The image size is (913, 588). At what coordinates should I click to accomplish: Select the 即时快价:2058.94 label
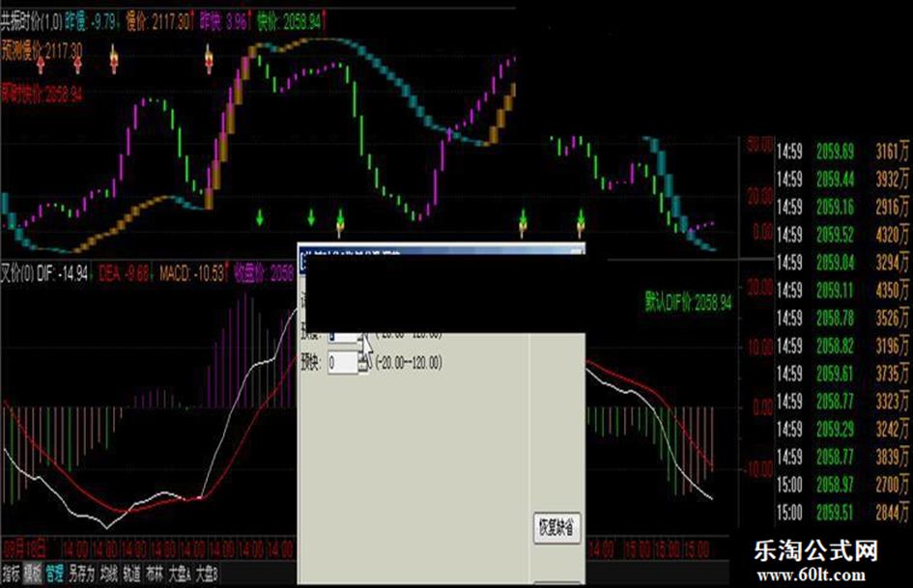pos(42,93)
